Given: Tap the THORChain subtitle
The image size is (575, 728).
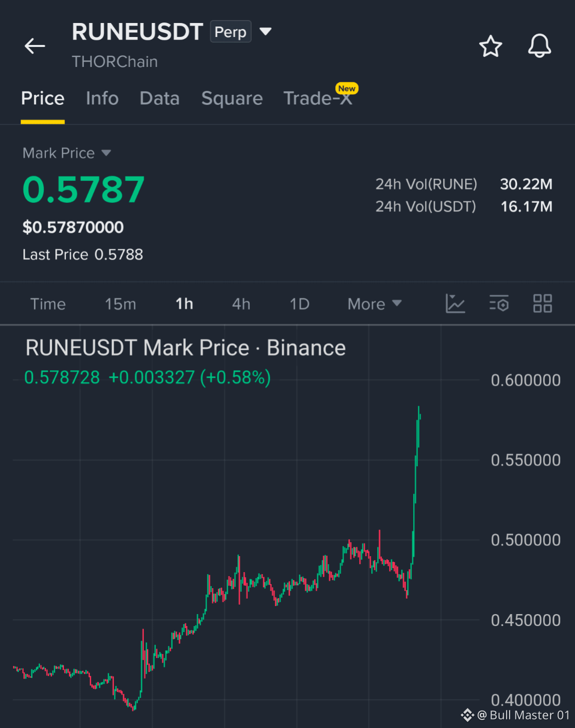Looking at the screenshot, I should pyautogui.click(x=115, y=62).
